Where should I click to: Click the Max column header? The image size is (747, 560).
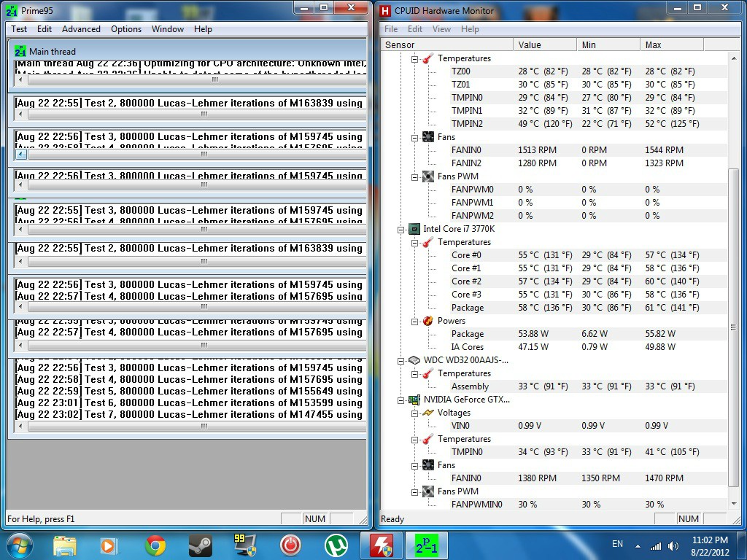coord(672,44)
